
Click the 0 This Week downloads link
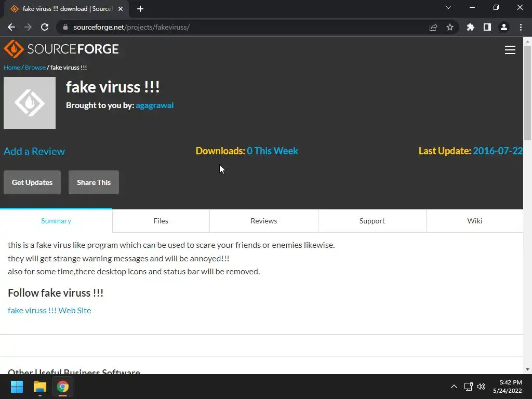(x=272, y=151)
